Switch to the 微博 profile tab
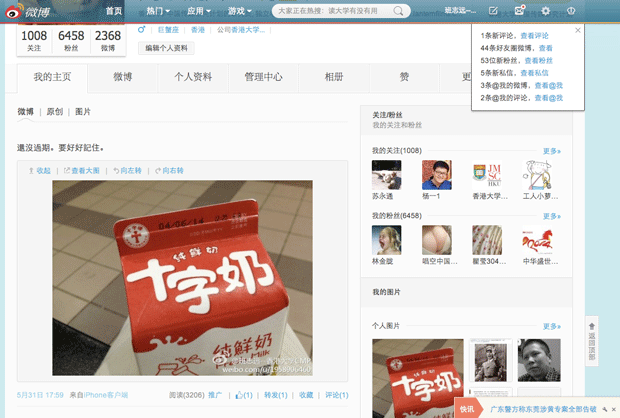 123,77
